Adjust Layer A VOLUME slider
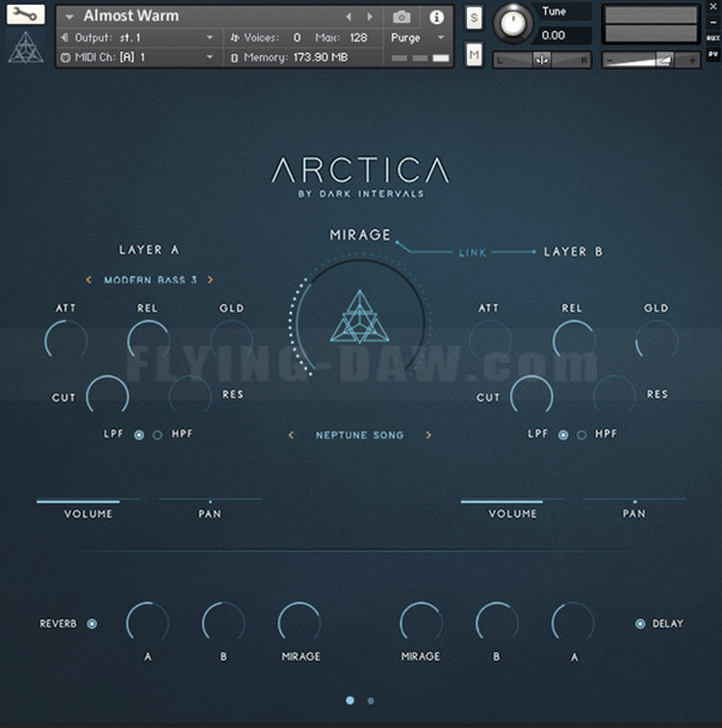The width and height of the screenshot is (722, 728). click(x=89, y=501)
